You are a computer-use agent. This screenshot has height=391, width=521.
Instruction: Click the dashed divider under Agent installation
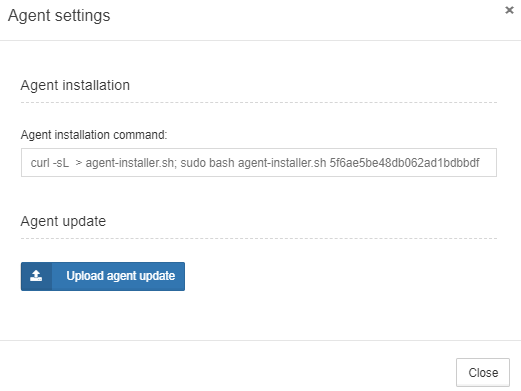[x=259, y=103]
